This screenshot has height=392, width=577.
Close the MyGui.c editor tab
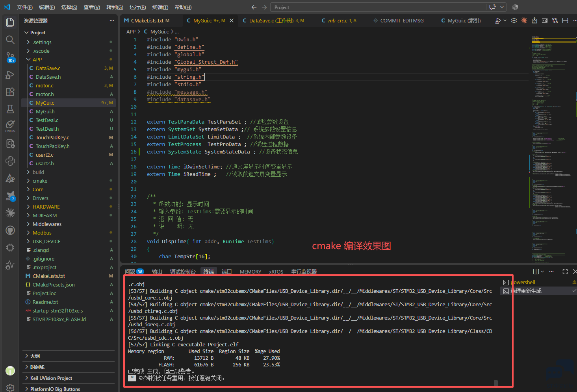pyautogui.click(x=232, y=20)
